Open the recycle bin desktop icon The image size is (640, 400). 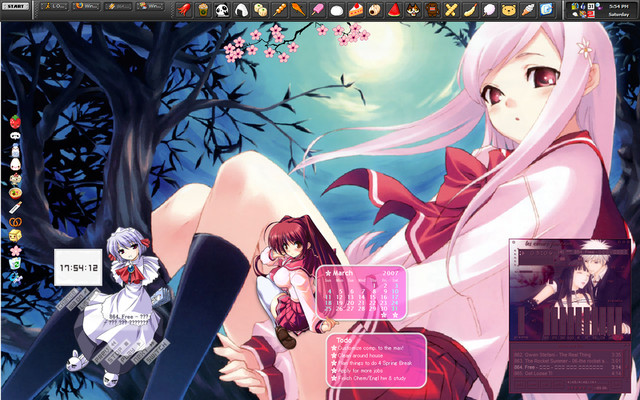tap(15, 264)
